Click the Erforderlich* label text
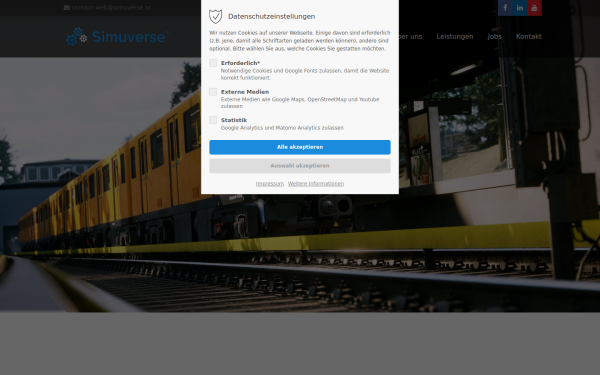 tap(240, 63)
